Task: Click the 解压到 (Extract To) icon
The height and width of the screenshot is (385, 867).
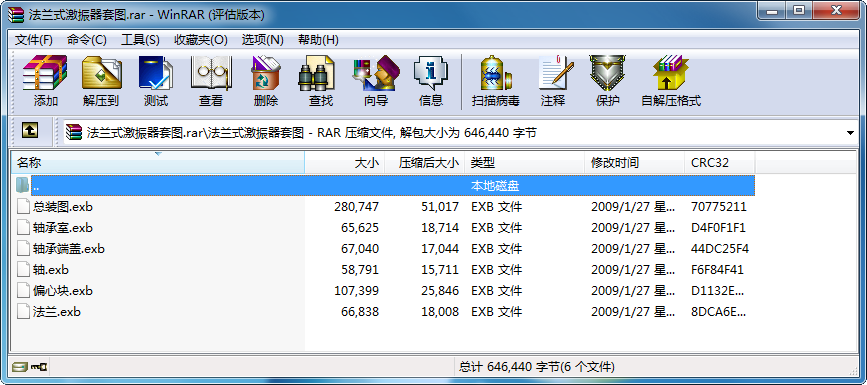Action: (x=101, y=81)
